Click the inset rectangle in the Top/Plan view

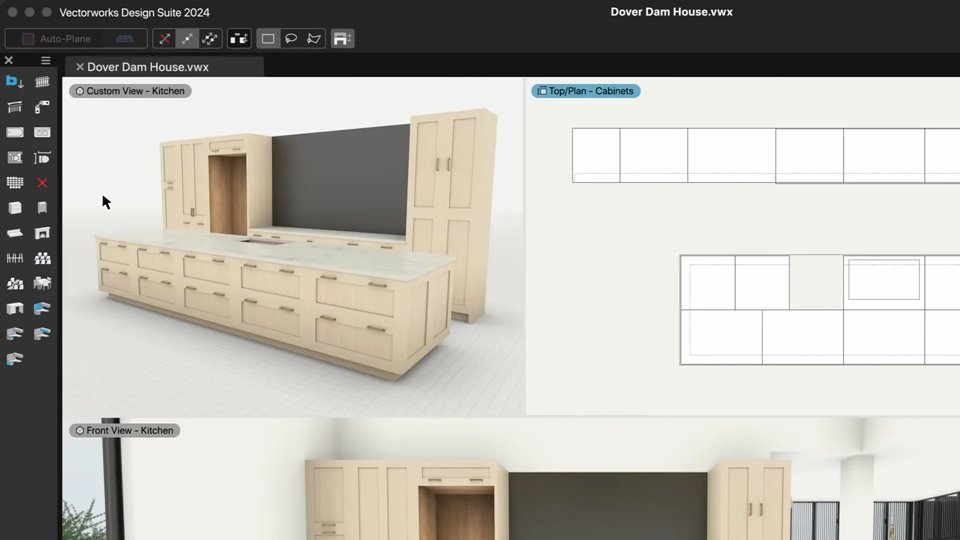[883, 280]
